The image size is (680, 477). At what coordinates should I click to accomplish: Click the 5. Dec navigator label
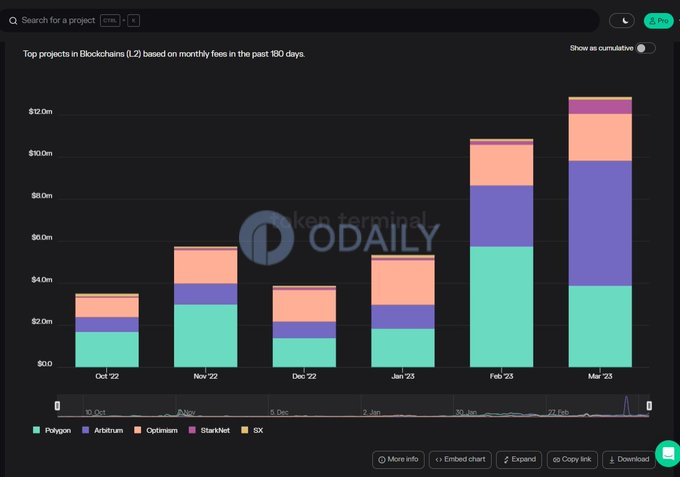(x=279, y=412)
